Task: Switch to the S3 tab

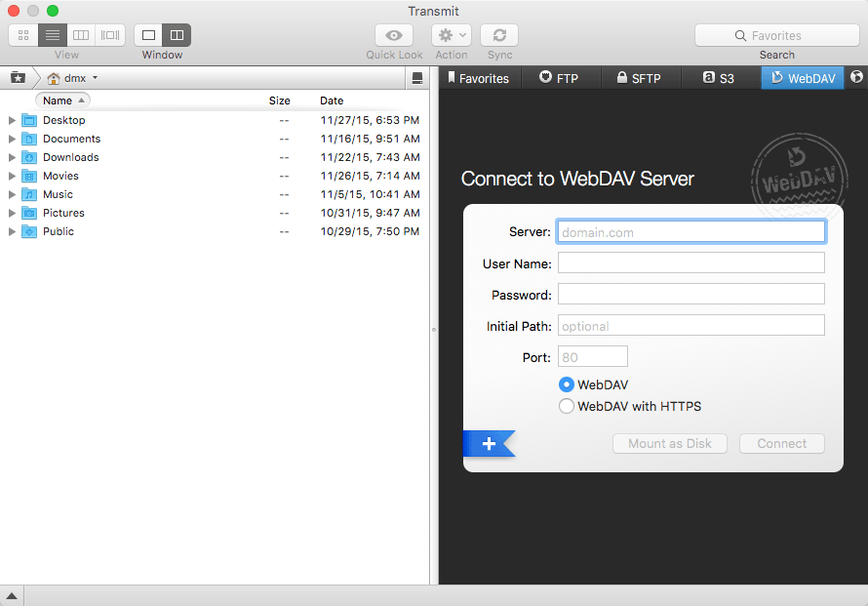Action: click(721, 78)
